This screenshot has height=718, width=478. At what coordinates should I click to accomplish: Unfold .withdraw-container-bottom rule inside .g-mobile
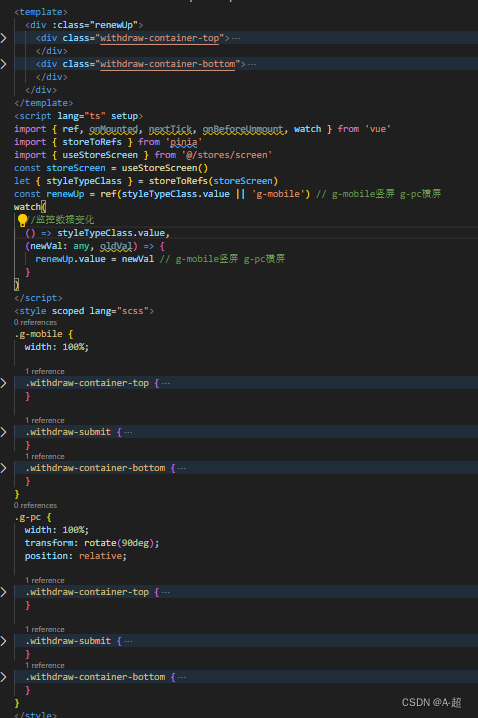4,468
